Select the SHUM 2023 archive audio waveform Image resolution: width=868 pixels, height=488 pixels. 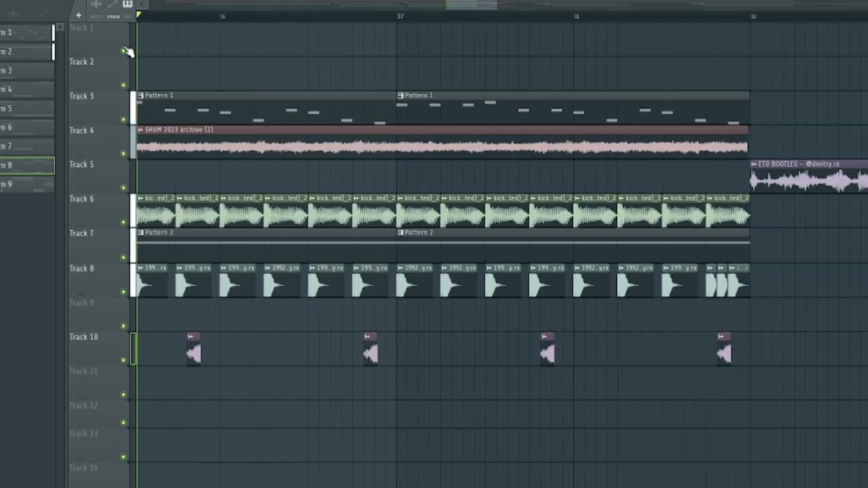click(x=442, y=146)
